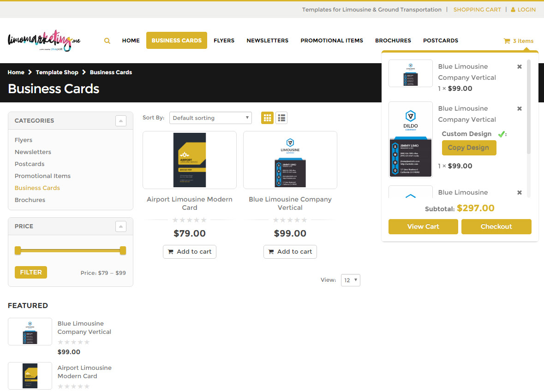Screen dimensions: 544x392
Task: Open NEWSLETTERS menu item
Action: point(268,41)
